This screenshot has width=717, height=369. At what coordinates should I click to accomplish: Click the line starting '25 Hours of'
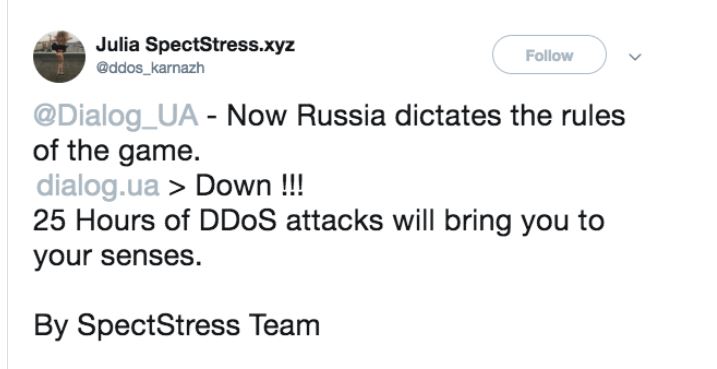coord(319,222)
